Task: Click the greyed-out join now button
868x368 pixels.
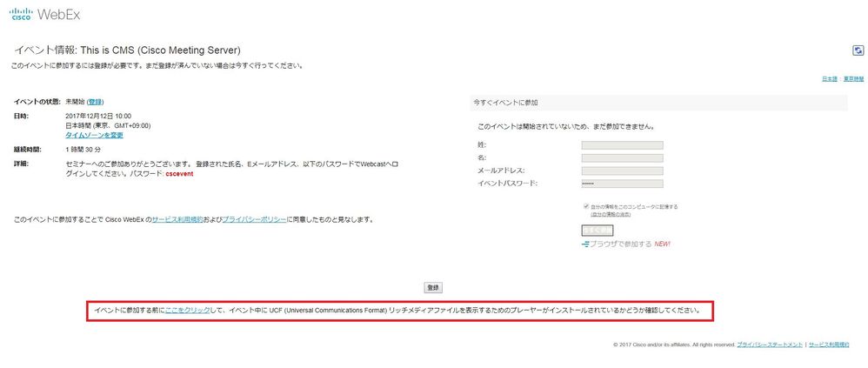Action: click(598, 231)
